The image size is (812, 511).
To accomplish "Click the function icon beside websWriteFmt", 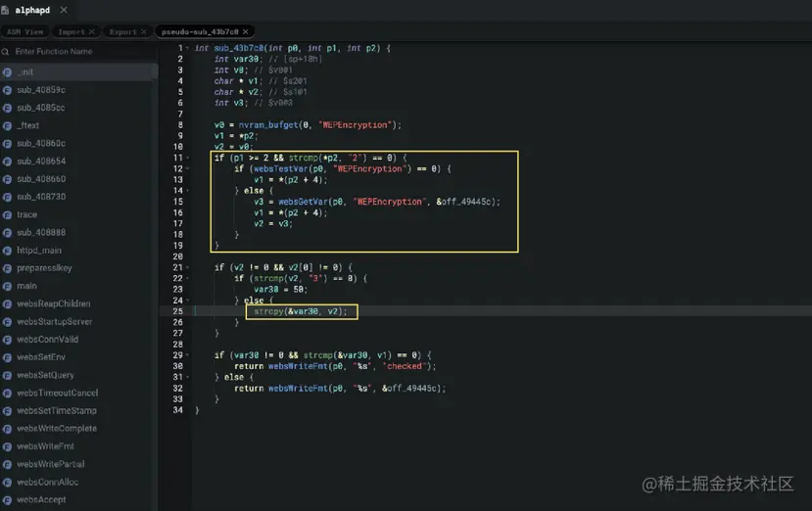I will [7, 446].
